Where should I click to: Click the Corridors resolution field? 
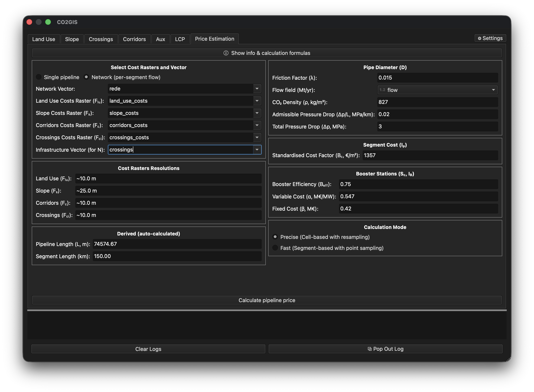pyautogui.click(x=168, y=203)
